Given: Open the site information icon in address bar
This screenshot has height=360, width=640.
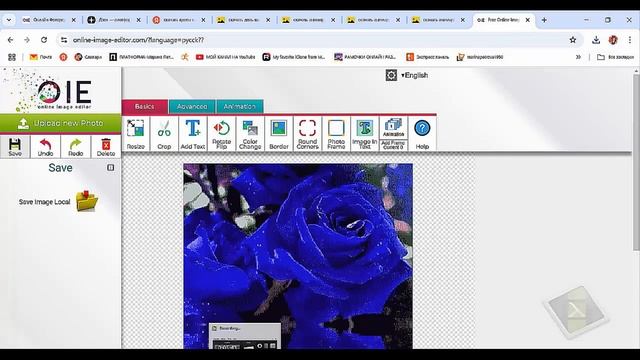Looking at the screenshot, I should pos(64,40).
